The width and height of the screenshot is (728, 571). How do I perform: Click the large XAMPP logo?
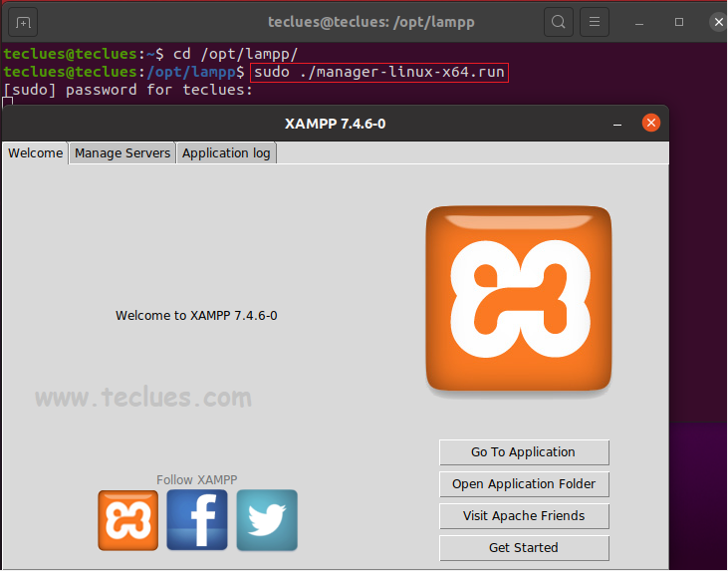pos(519,299)
